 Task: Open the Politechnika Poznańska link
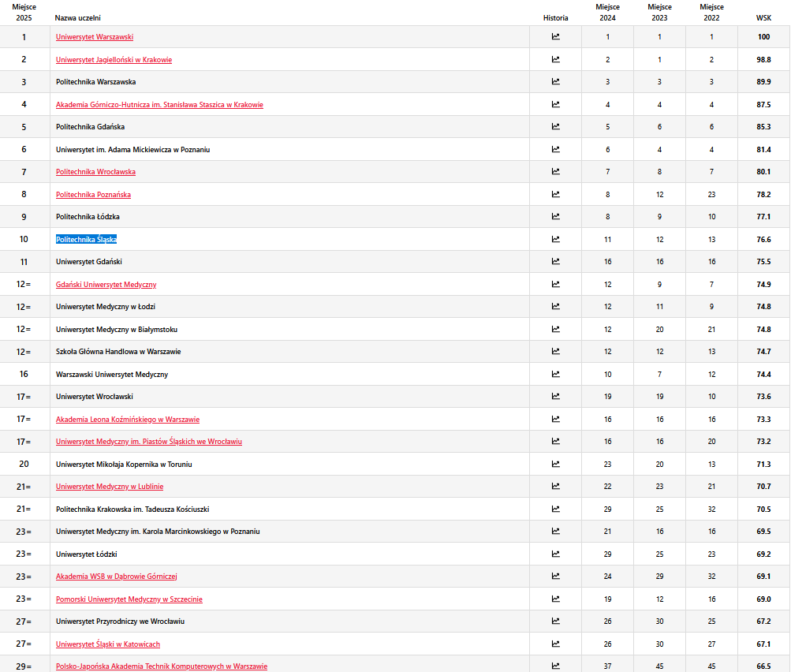pyautogui.click(x=93, y=194)
